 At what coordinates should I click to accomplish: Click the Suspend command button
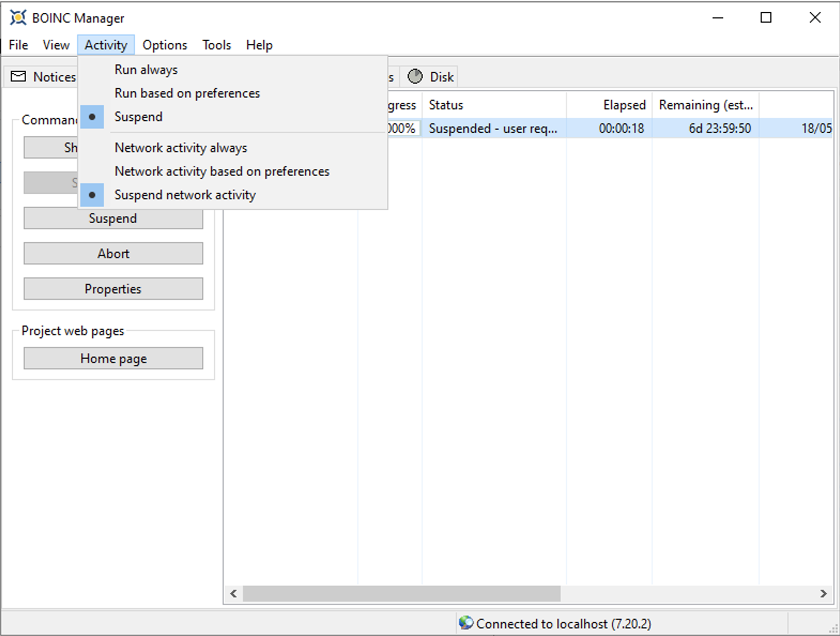point(113,218)
